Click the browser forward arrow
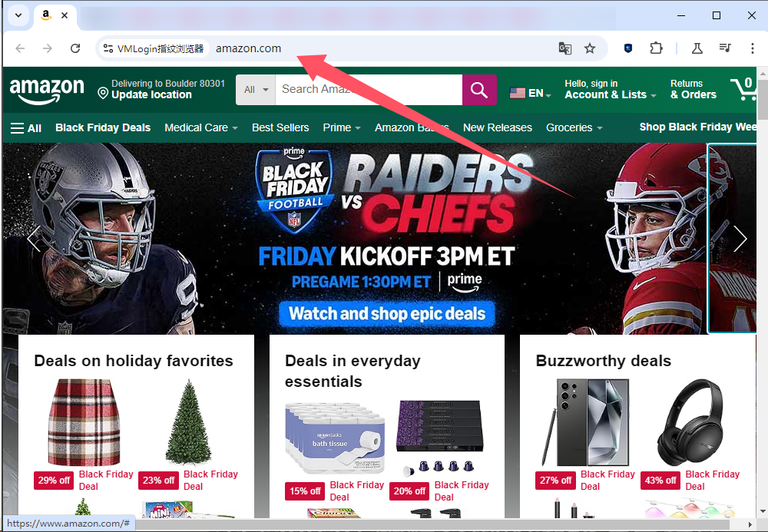Image resolution: width=768 pixels, height=532 pixels. pyautogui.click(x=48, y=48)
